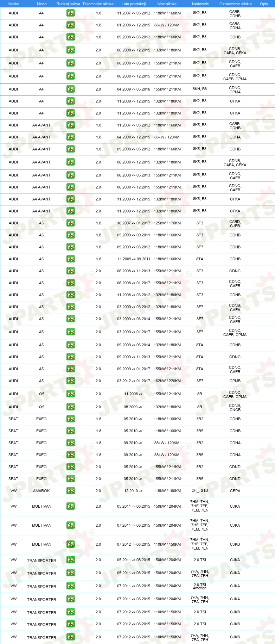Click petrol icon in Exeo 2.0 3R5 row

pos(71,479)
